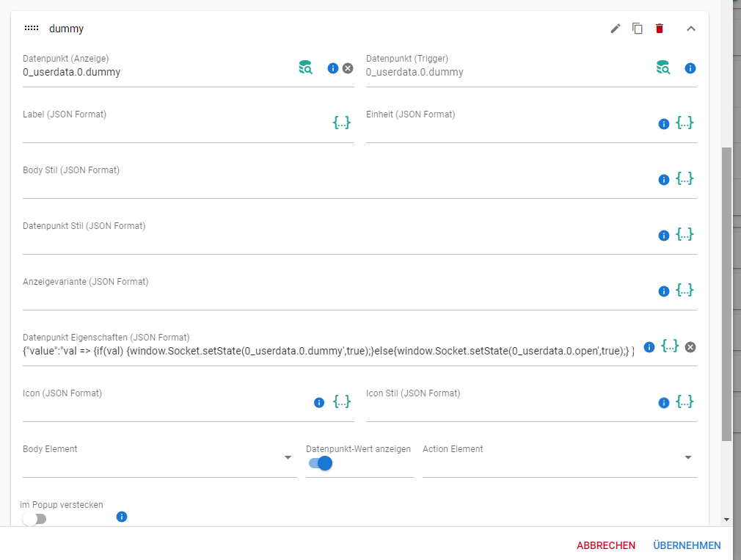Disable the Datenpunkt-Wert anzeigen switch
The image size is (741, 560).
(321, 463)
